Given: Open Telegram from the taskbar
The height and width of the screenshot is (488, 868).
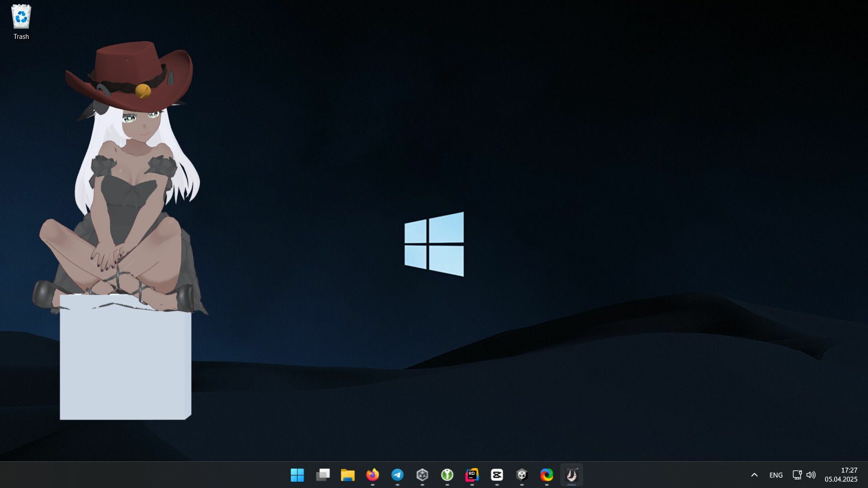Looking at the screenshot, I should coord(397,475).
